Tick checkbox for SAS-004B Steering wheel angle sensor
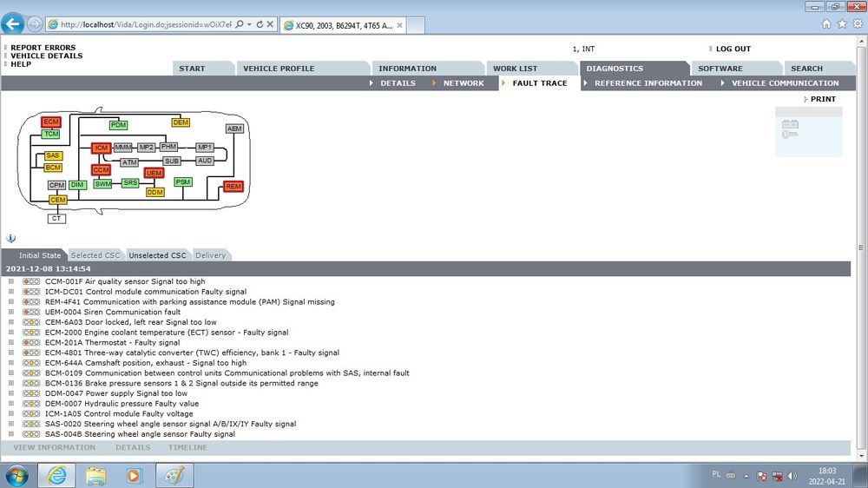Screen dimensions: 868x488 pos(11,433)
